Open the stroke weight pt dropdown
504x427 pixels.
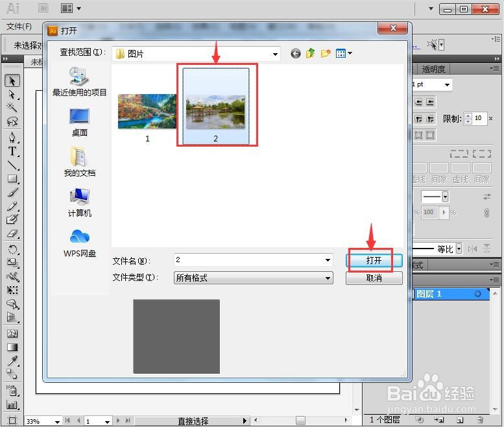click(x=447, y=85)
